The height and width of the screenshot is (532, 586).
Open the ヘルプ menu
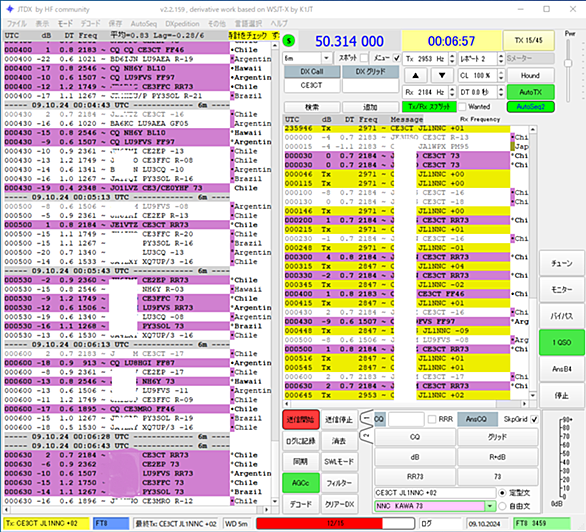[279, 24]
